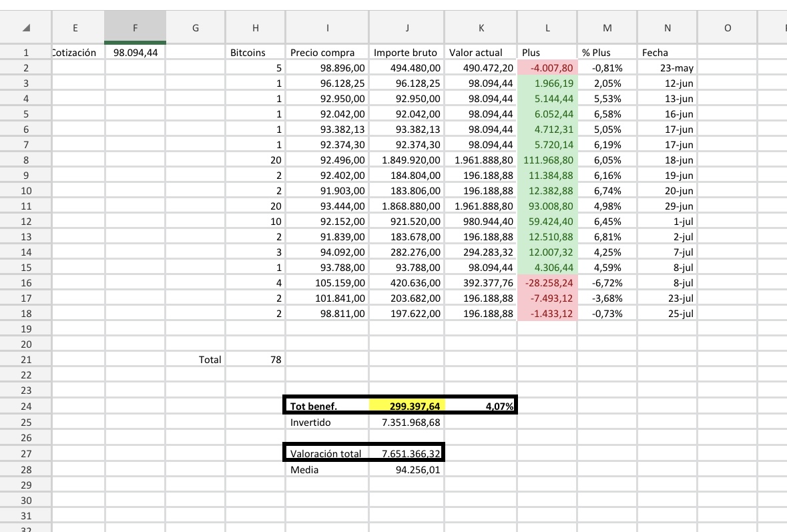Click the Valoración total label cell
This screenshot has height=532, width=787.
(327, 454)
